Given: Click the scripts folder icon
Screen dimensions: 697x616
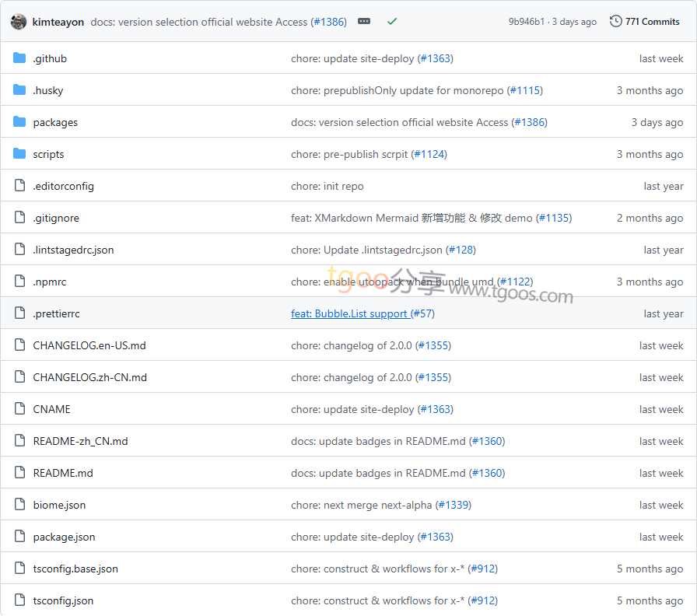Looking at the screenshot, I should click(19, 154).
